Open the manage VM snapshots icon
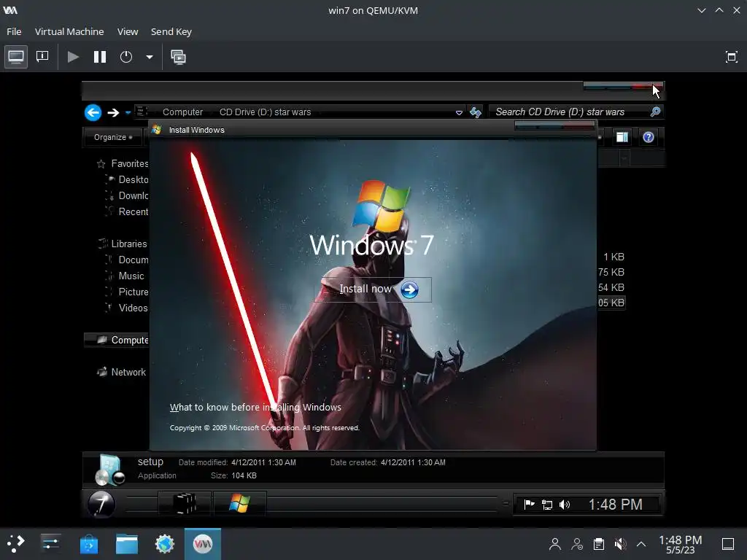This screenshot has width=747, height=560. (x=179, y=57)
